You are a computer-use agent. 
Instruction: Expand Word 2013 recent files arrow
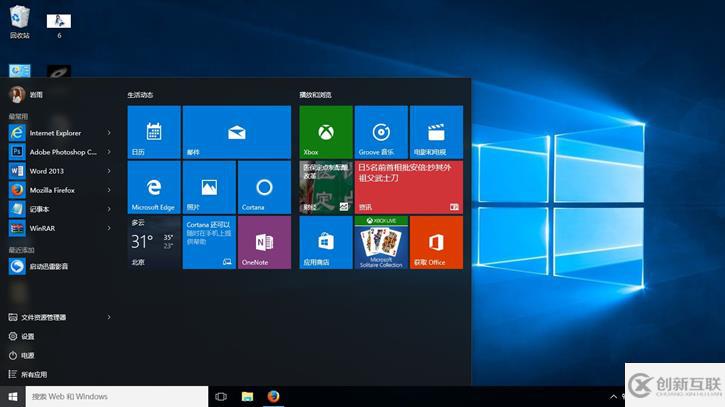(110, 171)
